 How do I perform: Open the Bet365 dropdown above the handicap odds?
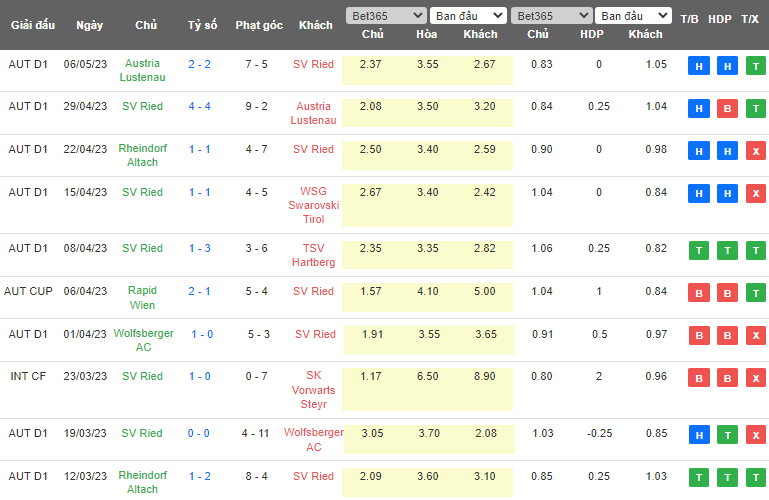pos(550,16)
